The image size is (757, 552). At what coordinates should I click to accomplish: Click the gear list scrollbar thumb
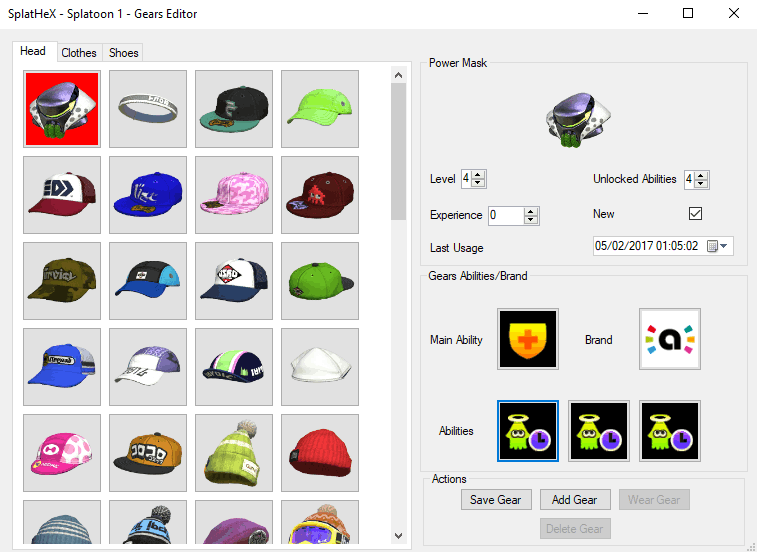click(x=398, y=152)
